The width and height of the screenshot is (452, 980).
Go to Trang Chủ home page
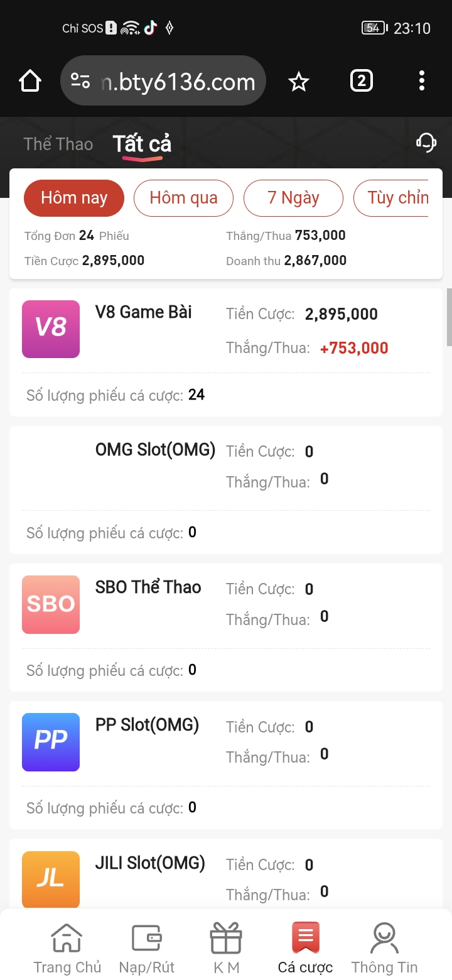67,949
